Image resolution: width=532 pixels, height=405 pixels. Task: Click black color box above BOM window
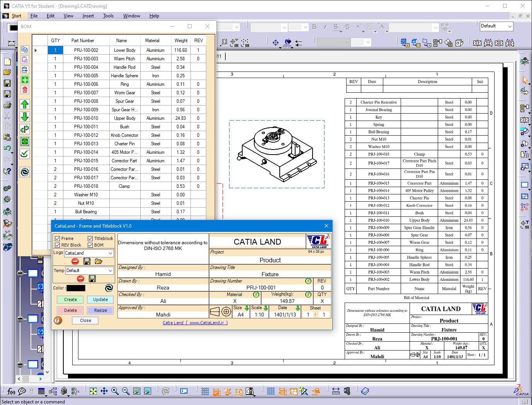coord(14,27)
